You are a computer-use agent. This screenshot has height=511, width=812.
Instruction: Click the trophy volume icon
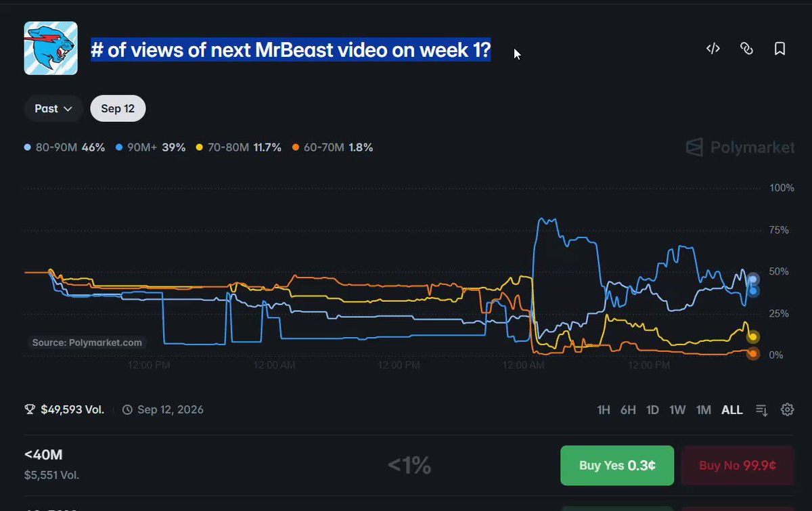pos(30,409)
